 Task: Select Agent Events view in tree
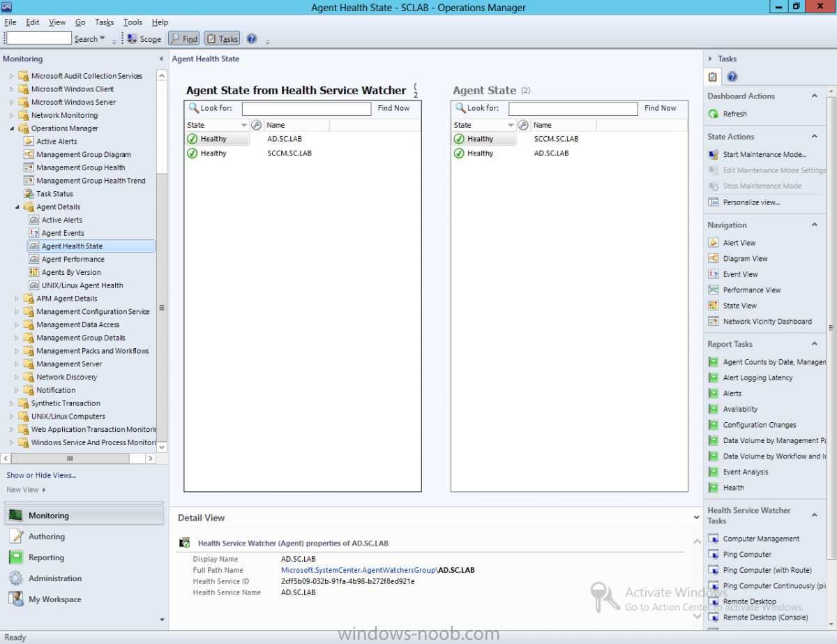click(63, 233)
